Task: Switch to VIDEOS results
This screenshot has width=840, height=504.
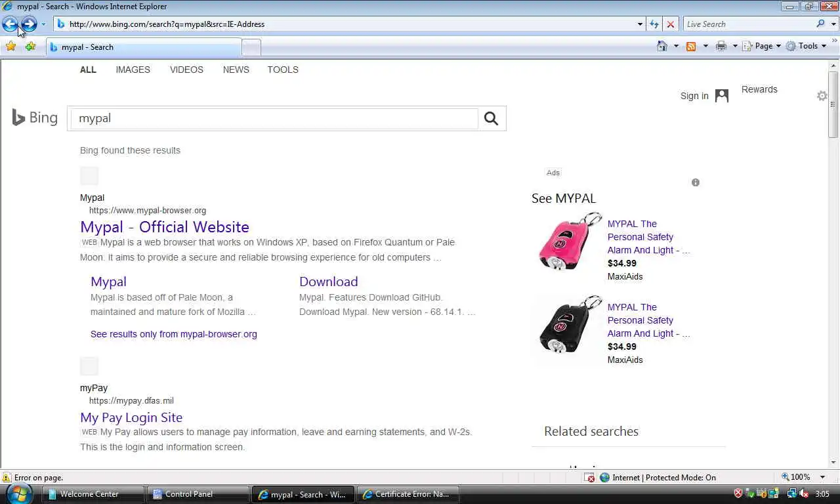Action: click(x=186, y=70)
